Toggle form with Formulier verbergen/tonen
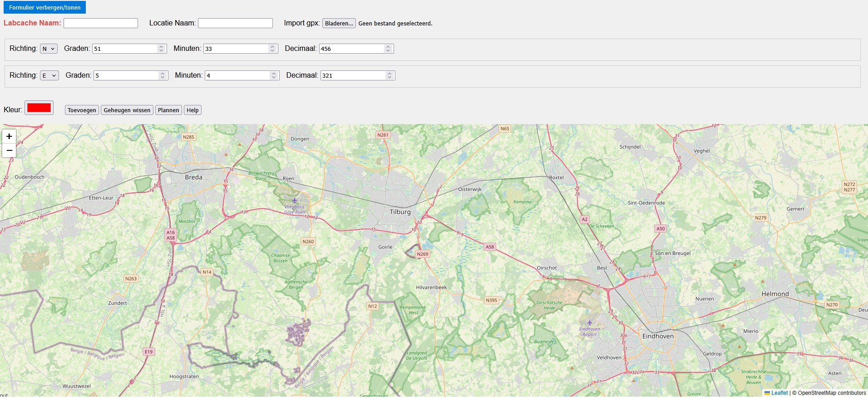 coord(44,7)
